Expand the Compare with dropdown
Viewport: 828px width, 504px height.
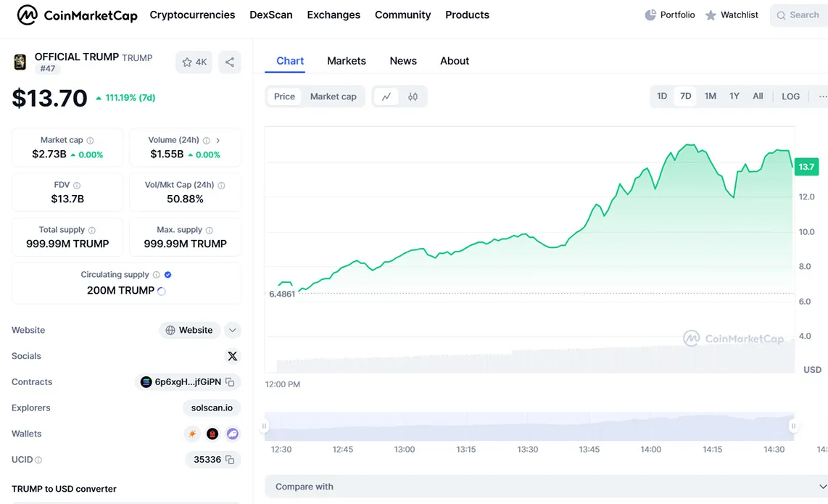[547, 487]
